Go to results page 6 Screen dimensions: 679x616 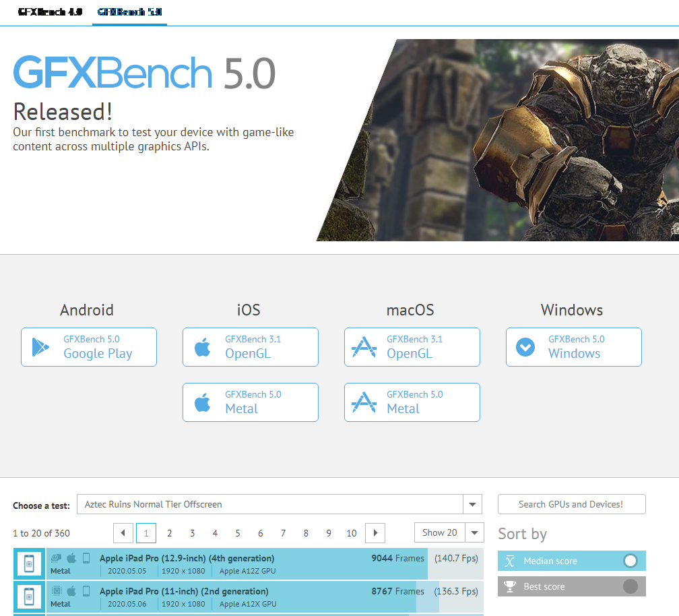point(260,533)
